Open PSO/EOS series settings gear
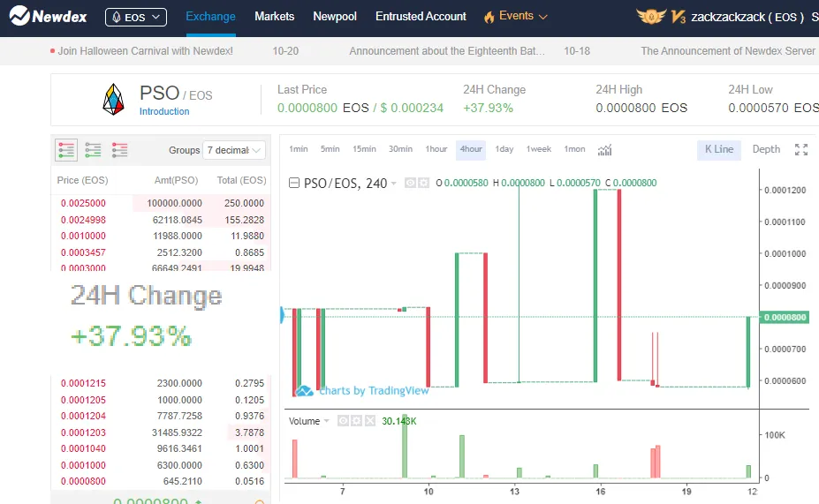This screenshot has width=819, height=504. pyautogui.click(x=423, y=183)
